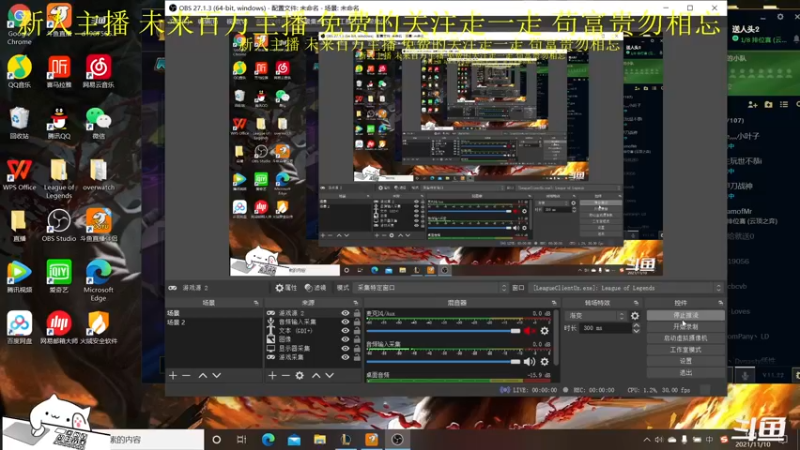Select the 场景 2 scene row
Image resolution: width=800 pixels, height=450 pixels.
(x=214, y=322)
